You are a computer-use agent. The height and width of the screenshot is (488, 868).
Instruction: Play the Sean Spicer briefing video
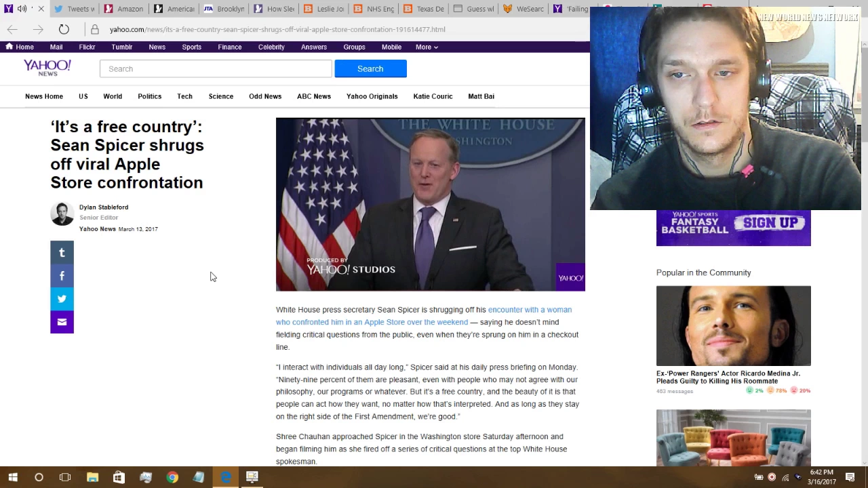pos(430,205)
